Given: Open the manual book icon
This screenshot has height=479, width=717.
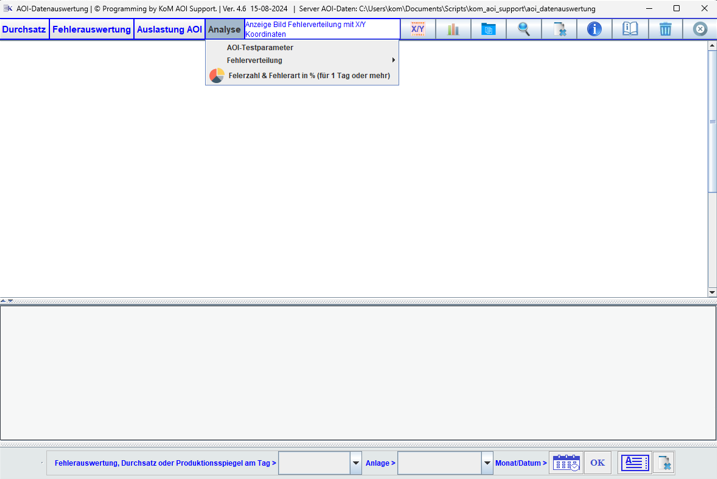Looking at the screenshot, I should point(630,29).
